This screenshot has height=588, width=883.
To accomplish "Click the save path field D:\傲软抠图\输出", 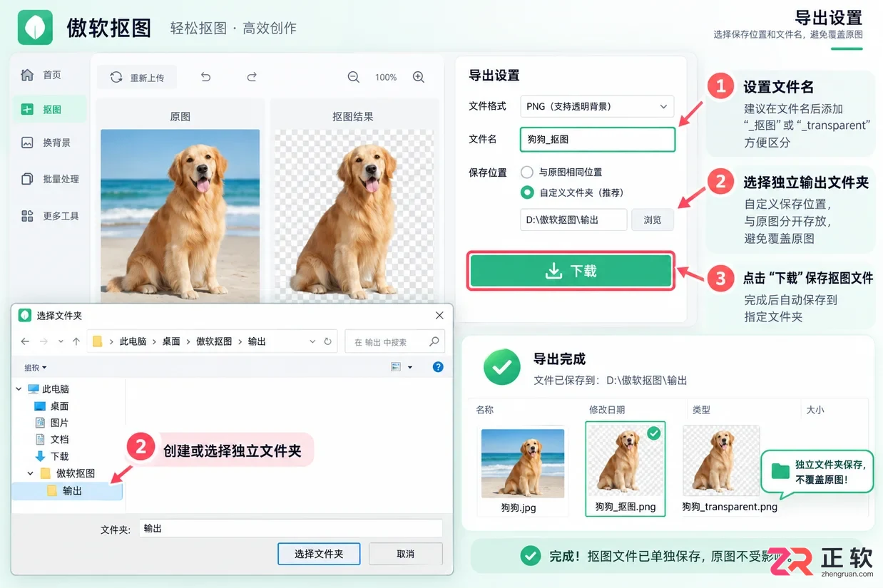I will [x=573, y=220].
